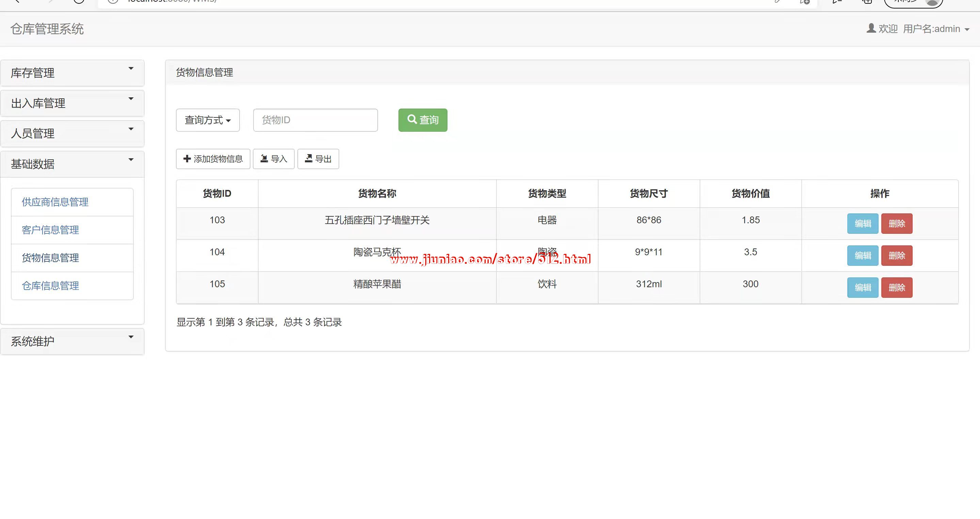Viewport: 980px width, 519px height.
Task: Go to 客户信息管理 page
Action: [x=51, y=230]
